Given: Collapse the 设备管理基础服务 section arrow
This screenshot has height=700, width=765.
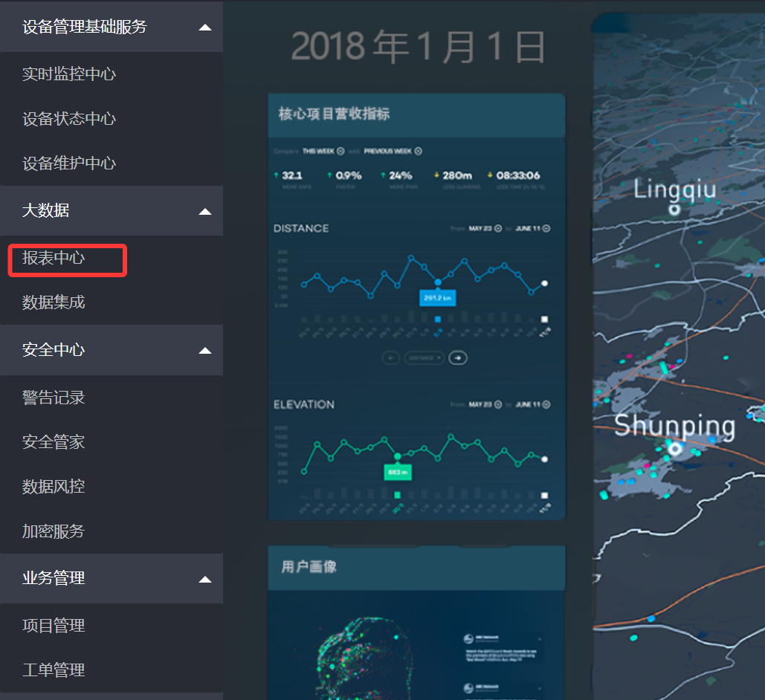Looking at the screenshot, I should pyautogui.click(x=205, y=27).
